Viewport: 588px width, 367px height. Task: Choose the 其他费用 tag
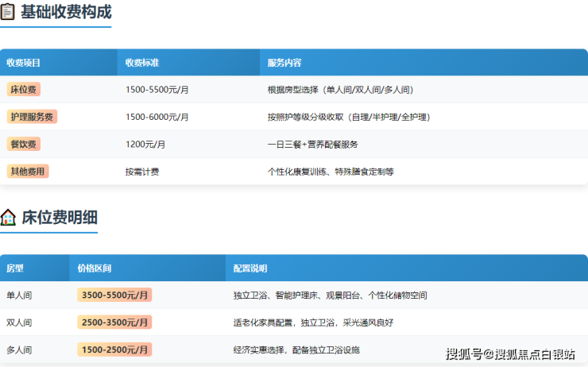point(28,171)
